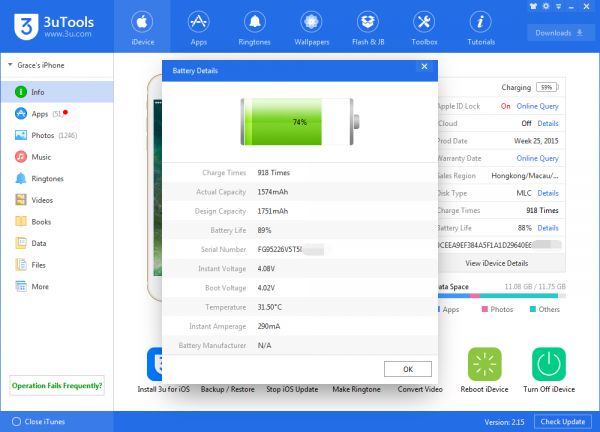This screenshot has height=432, width=600.
Task: Click the Install 3u for iOS icon
Action: coord(155,364)
